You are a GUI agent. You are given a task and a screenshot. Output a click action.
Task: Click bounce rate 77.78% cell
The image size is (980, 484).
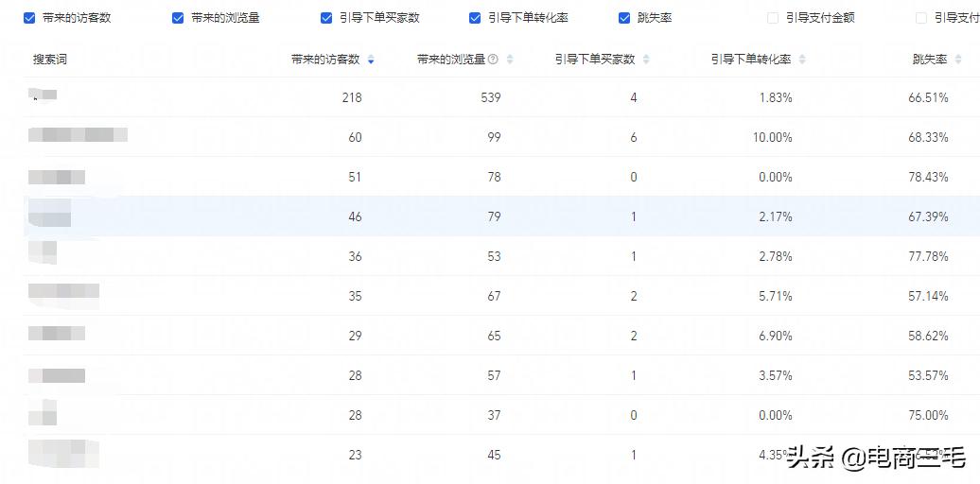coord(928,257)
